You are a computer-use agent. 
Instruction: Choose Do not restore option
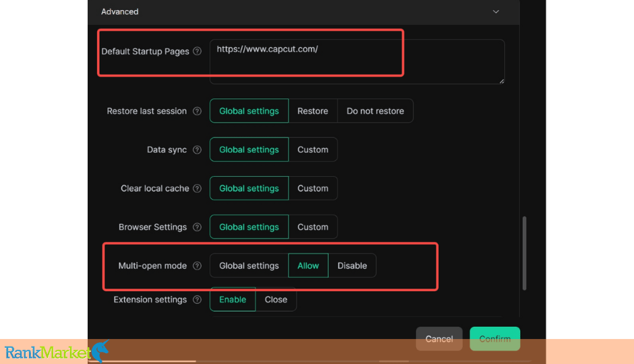375,111
